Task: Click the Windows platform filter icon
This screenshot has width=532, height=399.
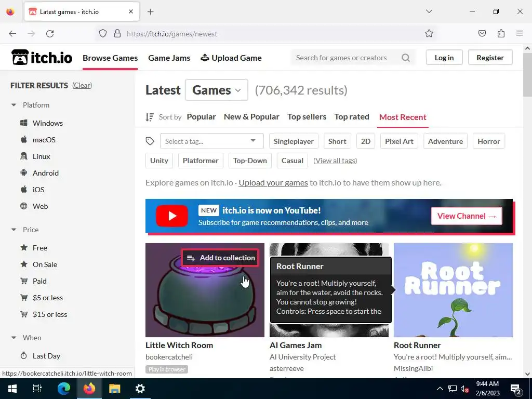Action: [24, 123]
